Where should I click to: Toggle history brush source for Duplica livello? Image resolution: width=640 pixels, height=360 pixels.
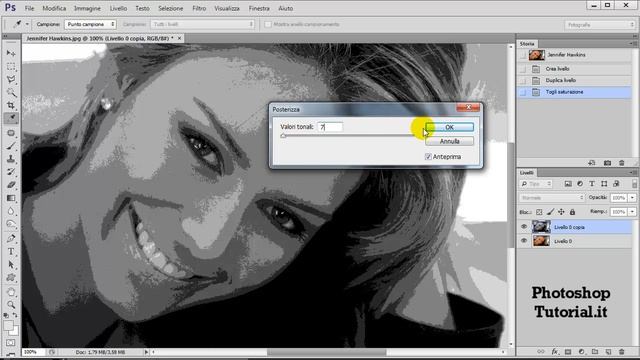[x=523, y=80]
